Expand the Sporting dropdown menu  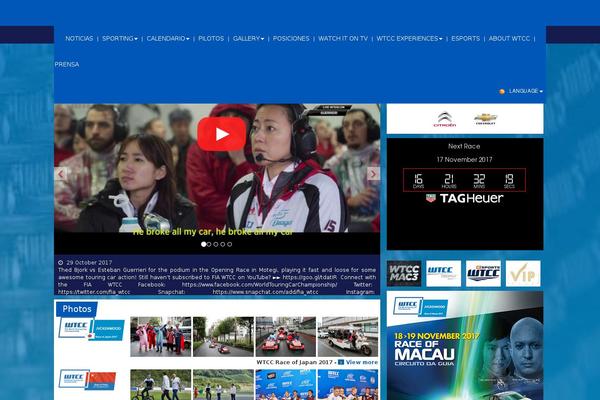pos(120,39)
